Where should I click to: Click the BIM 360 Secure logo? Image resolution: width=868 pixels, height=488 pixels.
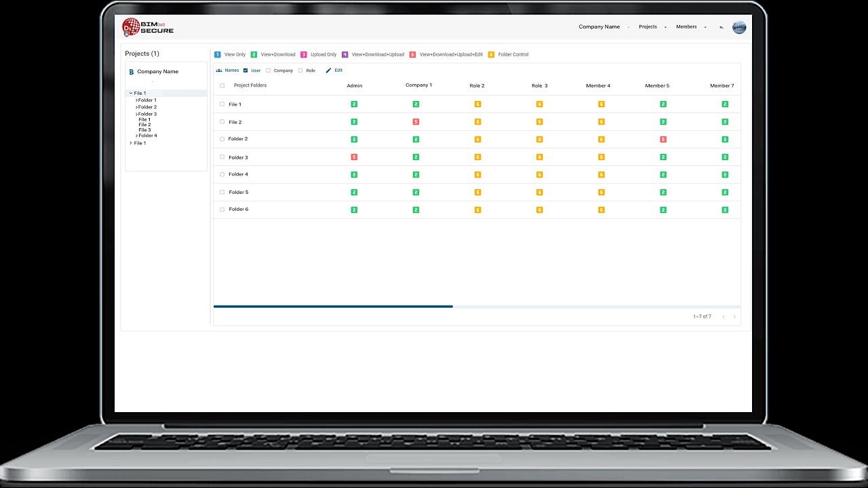tap(148, 27)
